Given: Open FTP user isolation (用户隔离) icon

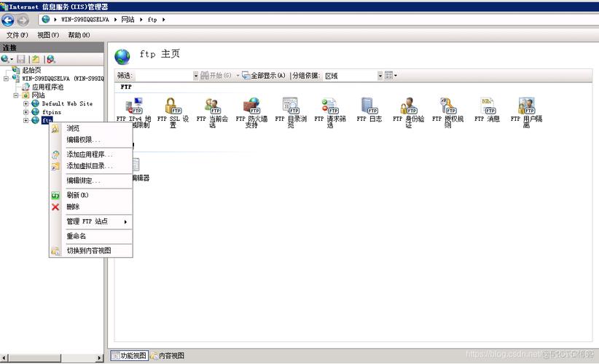Looking at the screenshot, I should pos(526,112).
